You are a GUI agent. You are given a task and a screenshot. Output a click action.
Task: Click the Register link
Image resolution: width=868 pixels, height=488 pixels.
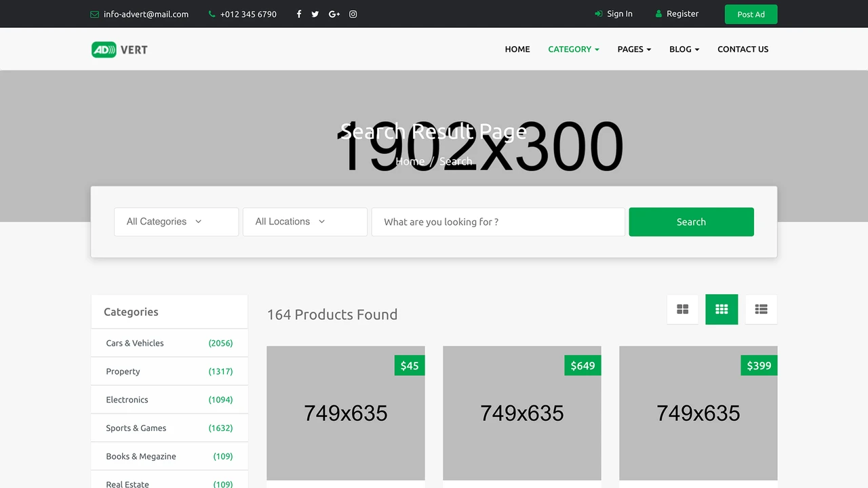pyautogui.click(x=682, y=14)
